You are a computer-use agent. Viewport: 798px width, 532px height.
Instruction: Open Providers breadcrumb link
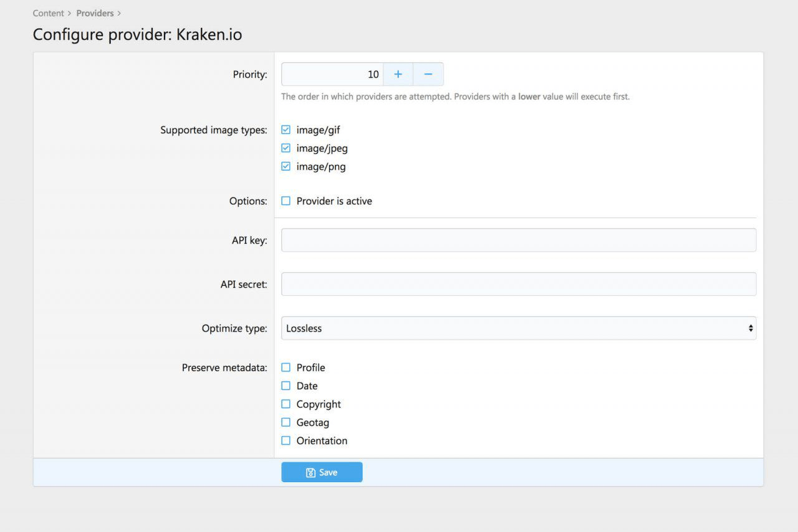(95, 13)
